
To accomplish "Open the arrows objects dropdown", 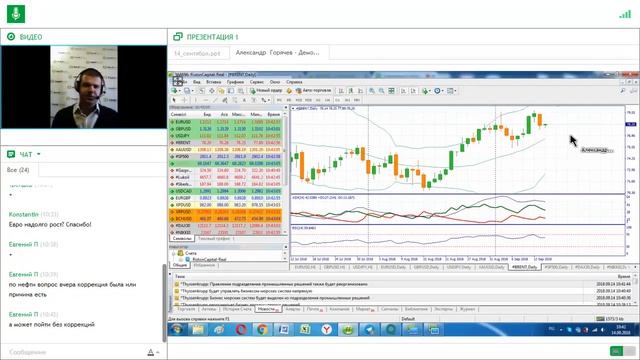I will click(269, 100).
